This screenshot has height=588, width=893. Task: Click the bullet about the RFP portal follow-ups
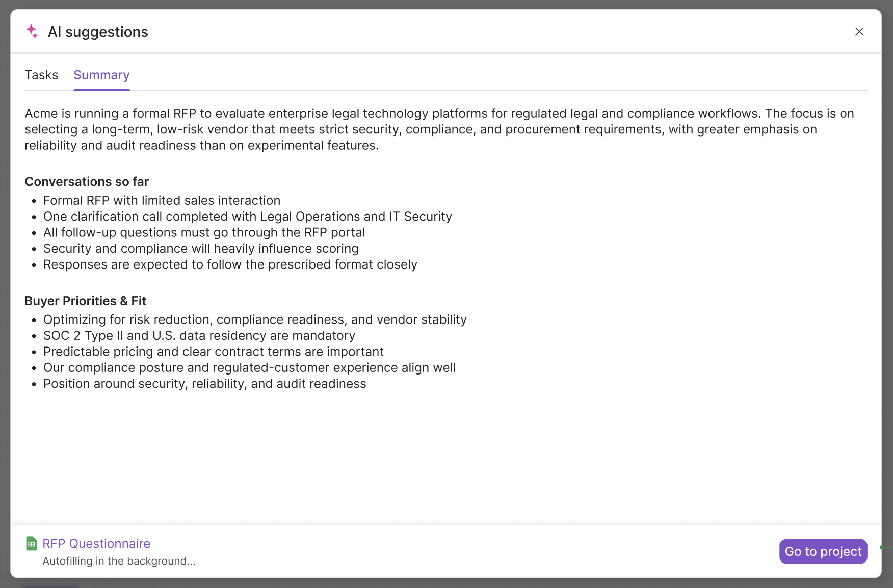204,233
